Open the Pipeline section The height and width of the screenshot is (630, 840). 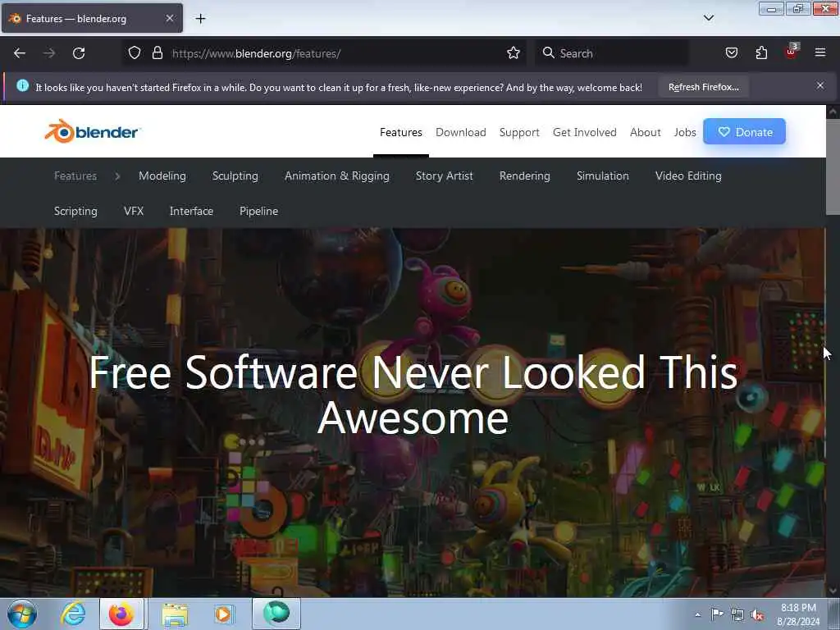coord(258,211)
